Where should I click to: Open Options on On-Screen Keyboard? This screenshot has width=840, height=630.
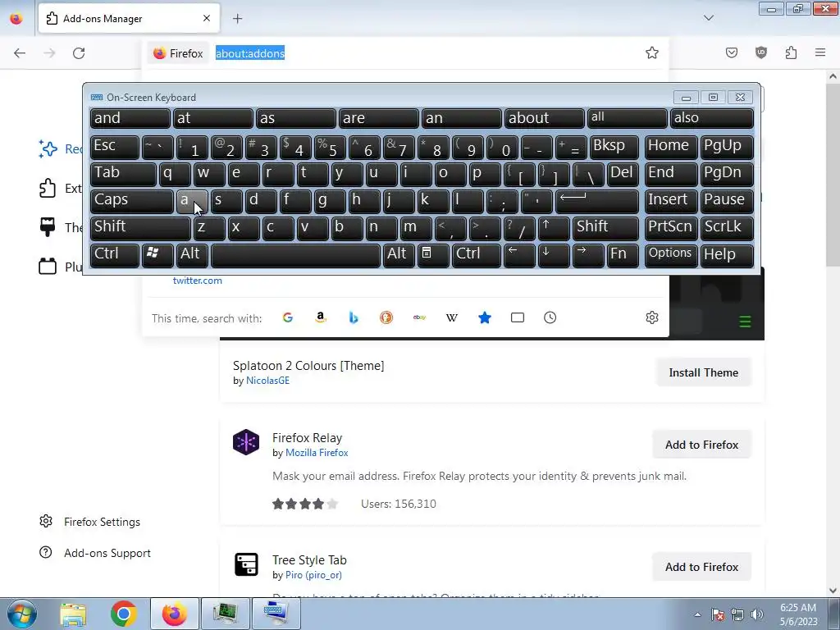[671, 254]
